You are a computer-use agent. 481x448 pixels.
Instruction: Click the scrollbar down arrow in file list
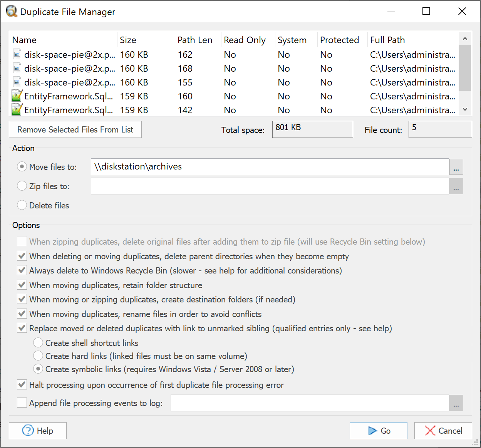[x=465, y=109]
